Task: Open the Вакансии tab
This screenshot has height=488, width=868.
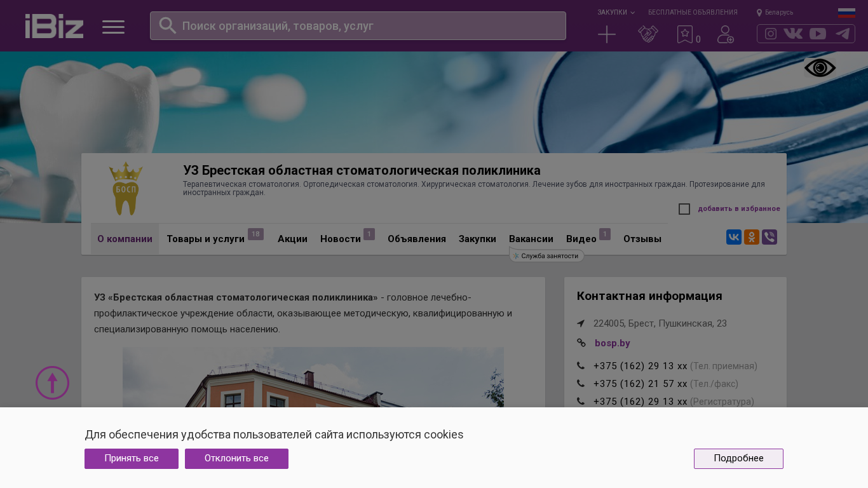Action: click(x=531, y=239)
